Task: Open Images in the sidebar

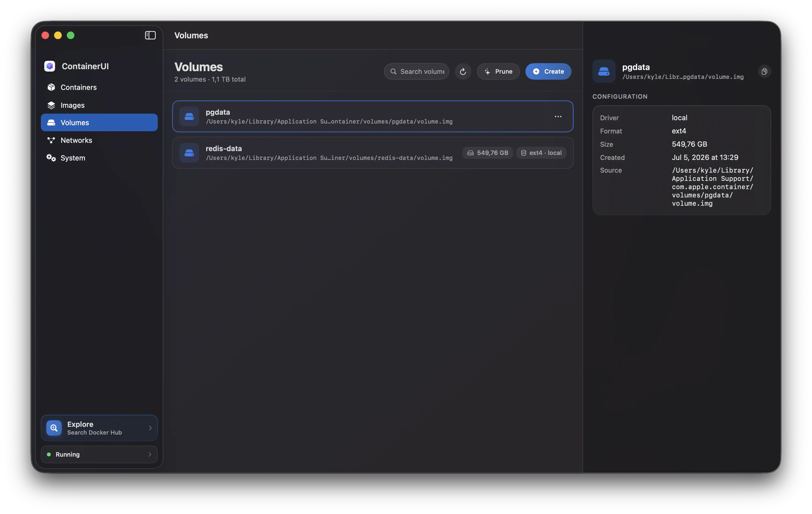Action: click(99, 105)
